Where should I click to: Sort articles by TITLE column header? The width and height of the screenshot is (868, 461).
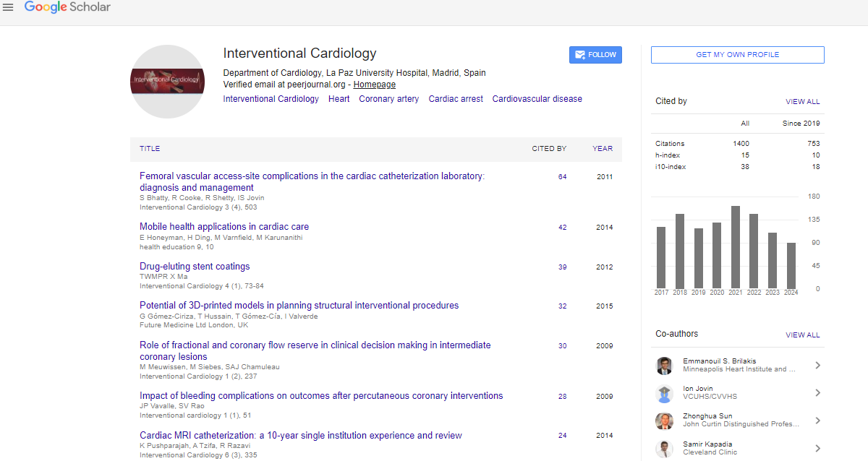tap(150, 149)
